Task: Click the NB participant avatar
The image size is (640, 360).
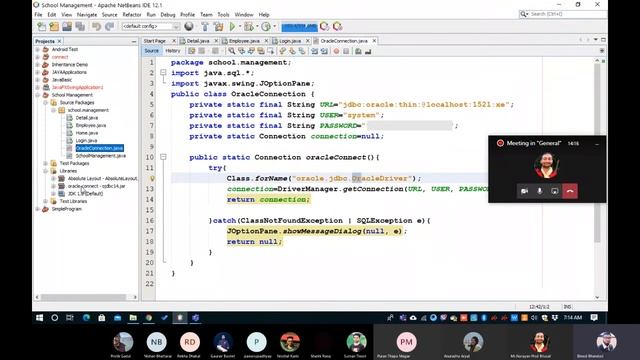Action: coord(157,342)
